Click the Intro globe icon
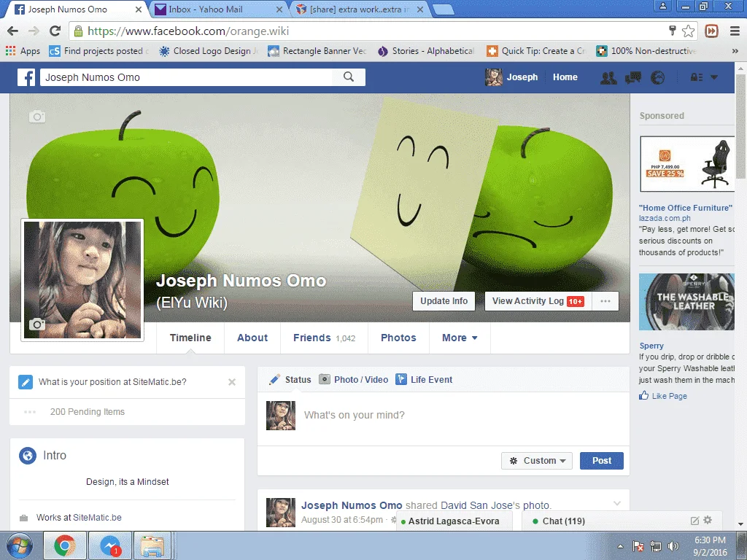Image resolution: width=747 pixels, height=560 pixels. click(x=28, y=456)
